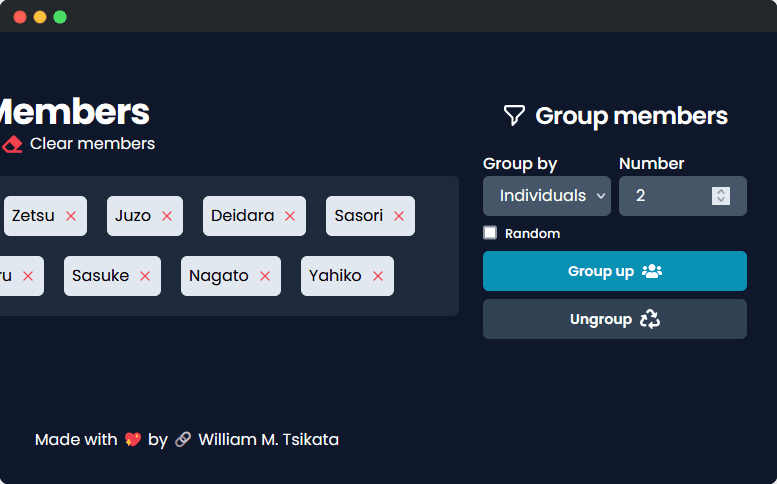The width and height of the screenshot is (777, 484).
Task: Click the green window zoom button
Action: (60, 17)
